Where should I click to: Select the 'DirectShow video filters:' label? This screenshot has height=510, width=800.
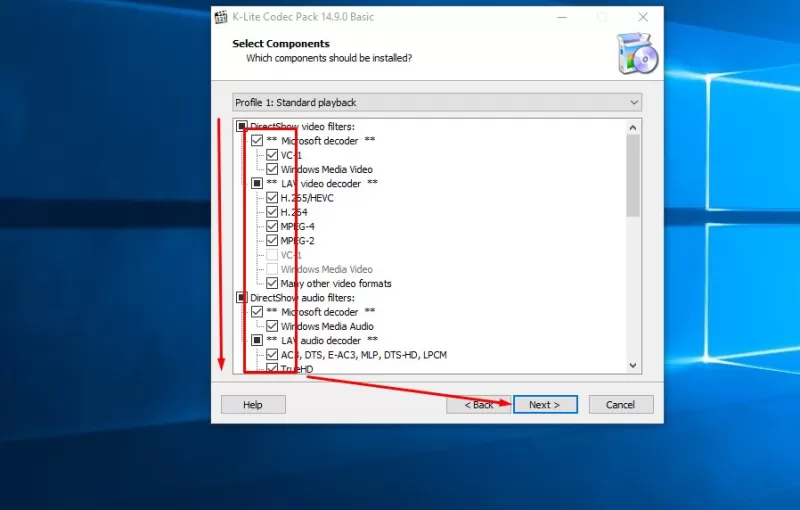pyautogui.click(x=302, y=126)
